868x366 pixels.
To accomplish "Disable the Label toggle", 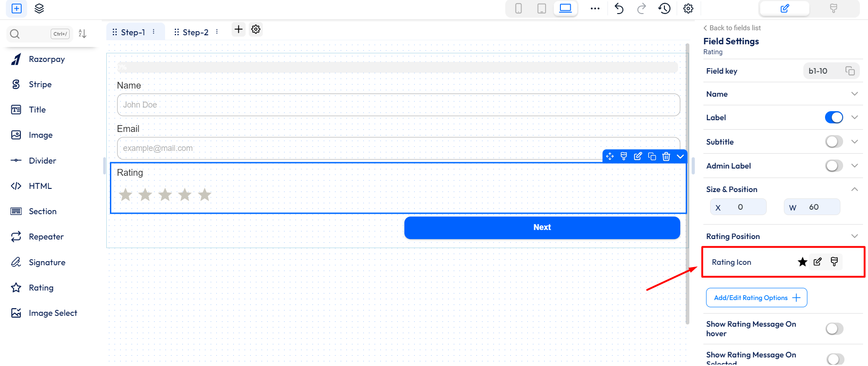I will click(x=834, y=117).
